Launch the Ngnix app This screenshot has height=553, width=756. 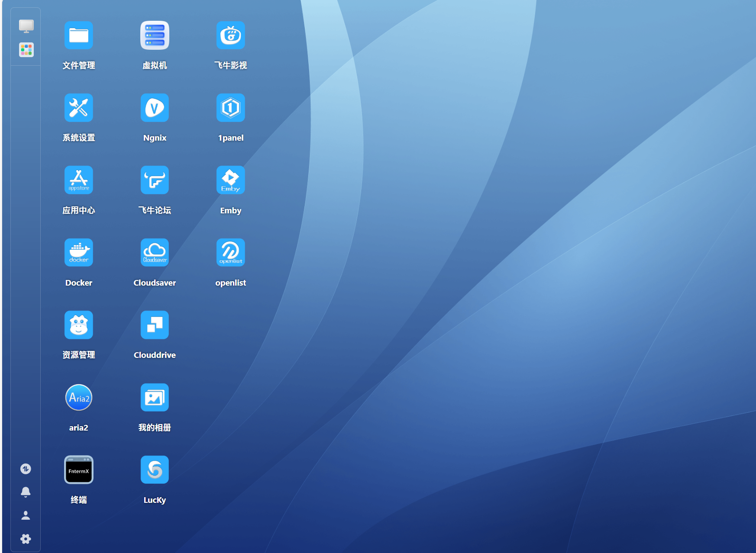tap(155, 108)
